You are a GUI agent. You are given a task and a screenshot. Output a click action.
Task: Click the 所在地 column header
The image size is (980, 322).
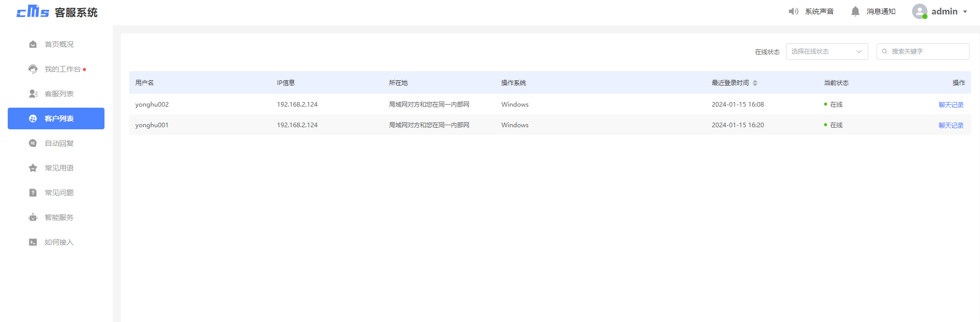(398, 83)
